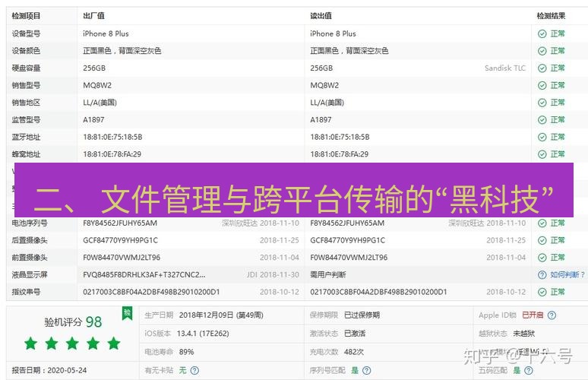The width and height of the screenshot is (588, 380).
Task: Click the 验机评分 98 score
Action: pyautogui.click(x=73, y=322)
